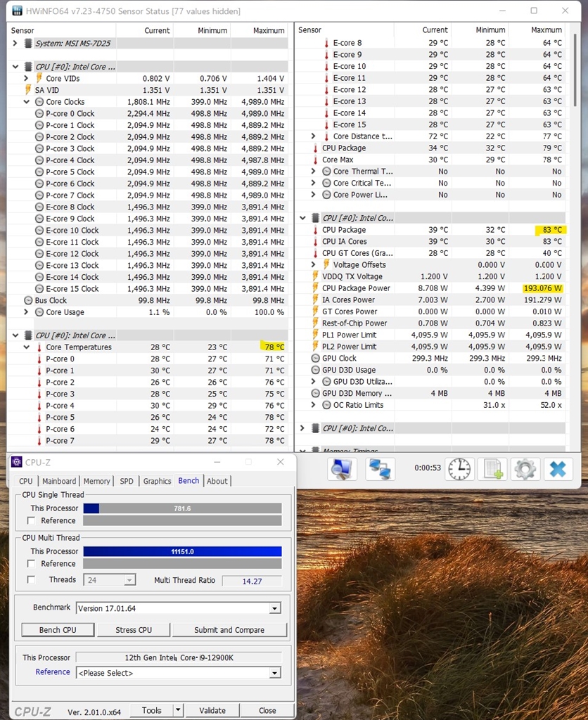This screenshot has width=588, height=720.
Task: Click the CPU Package Power bolt icon
Action: [x=315, y=288]
